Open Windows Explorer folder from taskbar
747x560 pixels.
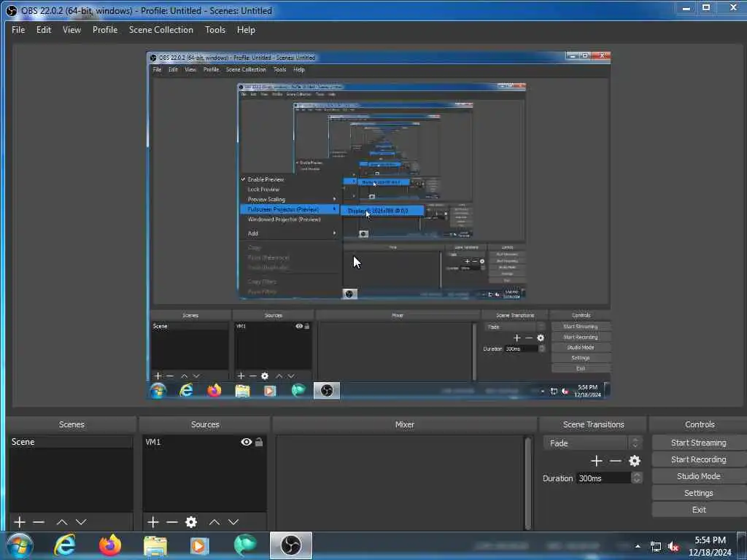(x=155, y=545)
